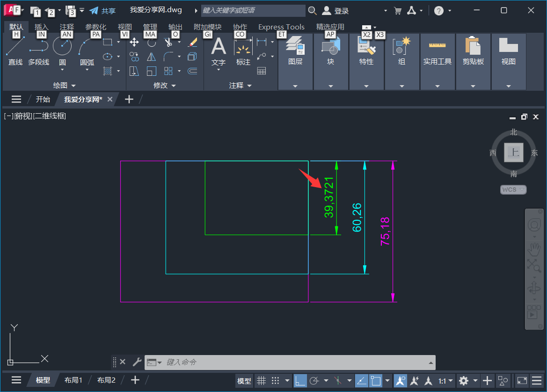The width and height of the screenshot is (547, 392).
Task: Toggle annotation visibility for all scales
Action: pyautogui.click(x=401, y=381)
